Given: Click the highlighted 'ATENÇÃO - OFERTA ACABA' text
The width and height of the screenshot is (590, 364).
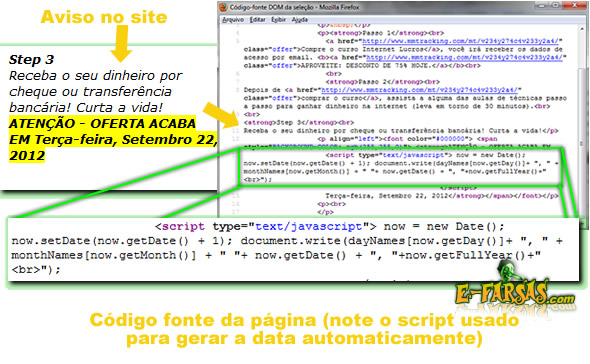Looking at the screenshot, I should tap(102, 123).
